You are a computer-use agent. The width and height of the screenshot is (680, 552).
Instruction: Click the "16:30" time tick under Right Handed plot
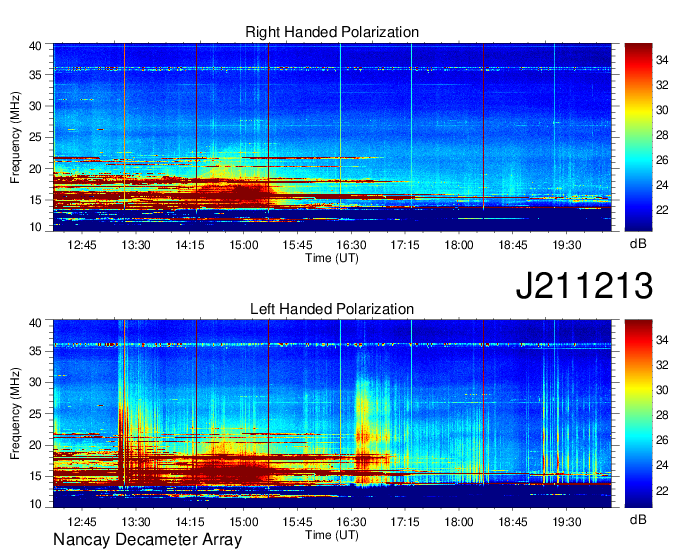[x=351, y=245]
